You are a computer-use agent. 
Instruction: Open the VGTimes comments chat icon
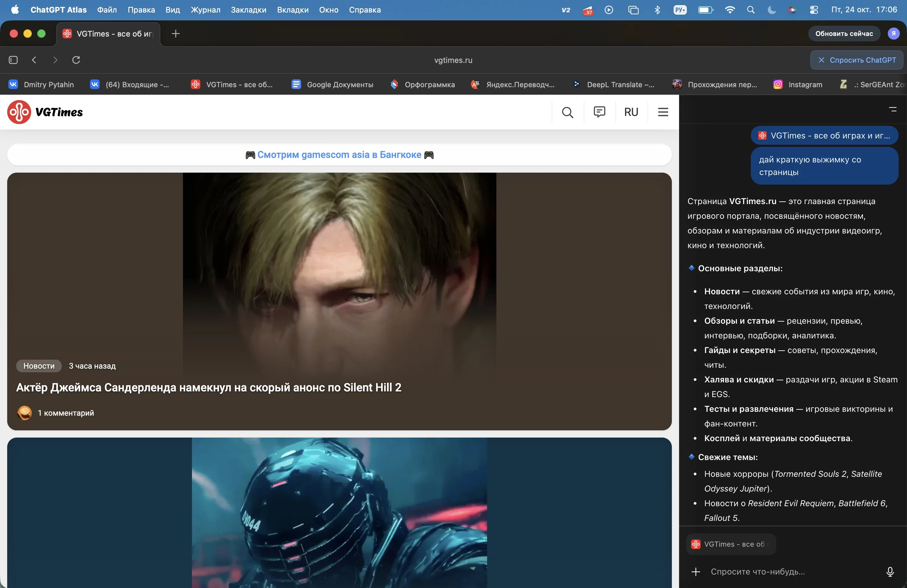tap(599, 111)
